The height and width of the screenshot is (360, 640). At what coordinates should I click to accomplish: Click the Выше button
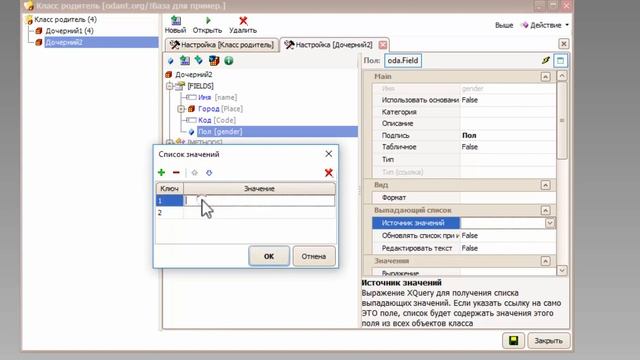coord(504,25)
